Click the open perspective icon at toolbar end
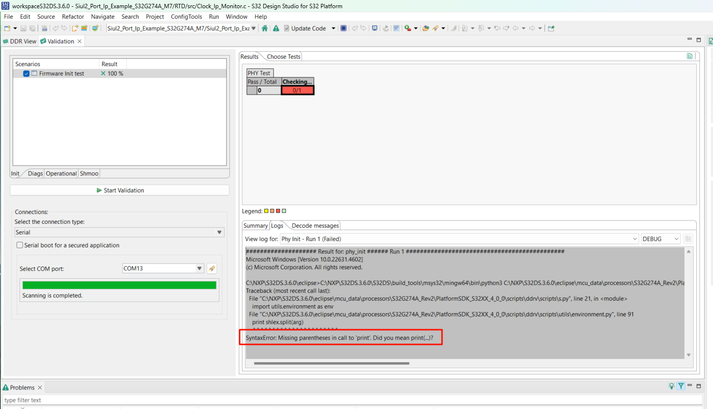 click(x=551, y=28)
